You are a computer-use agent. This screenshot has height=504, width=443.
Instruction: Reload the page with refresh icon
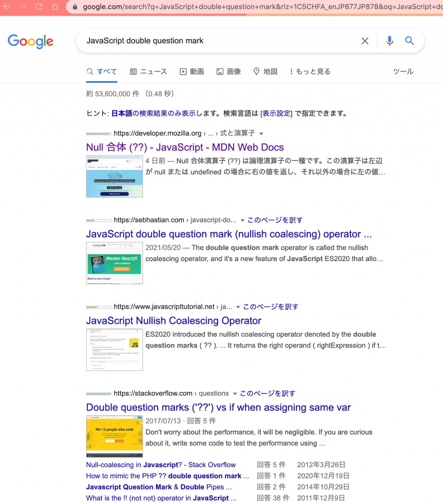39,6
